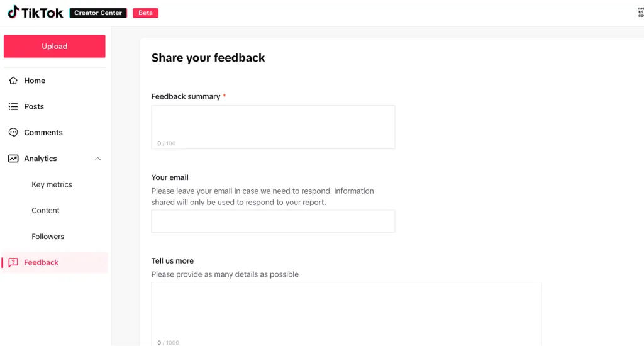644x346 pixels.
Task: Open the Comments speech bubble icon
Action: [13, 132]
